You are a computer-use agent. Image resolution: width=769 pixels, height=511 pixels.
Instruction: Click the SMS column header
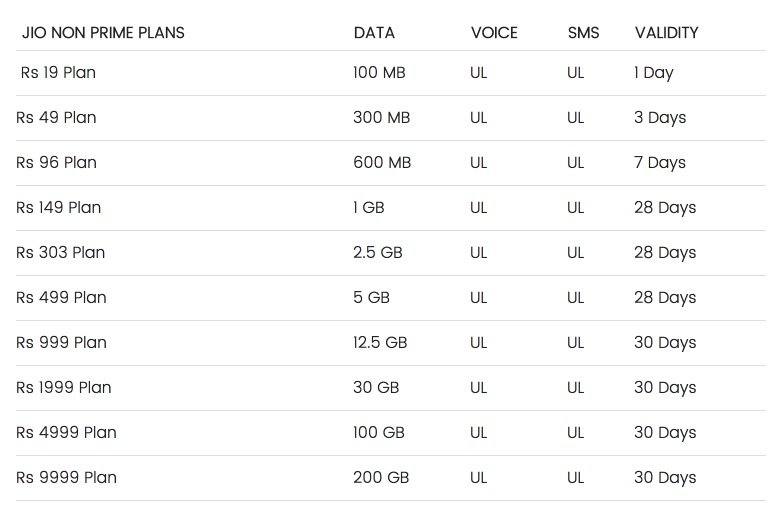(583, 33)
